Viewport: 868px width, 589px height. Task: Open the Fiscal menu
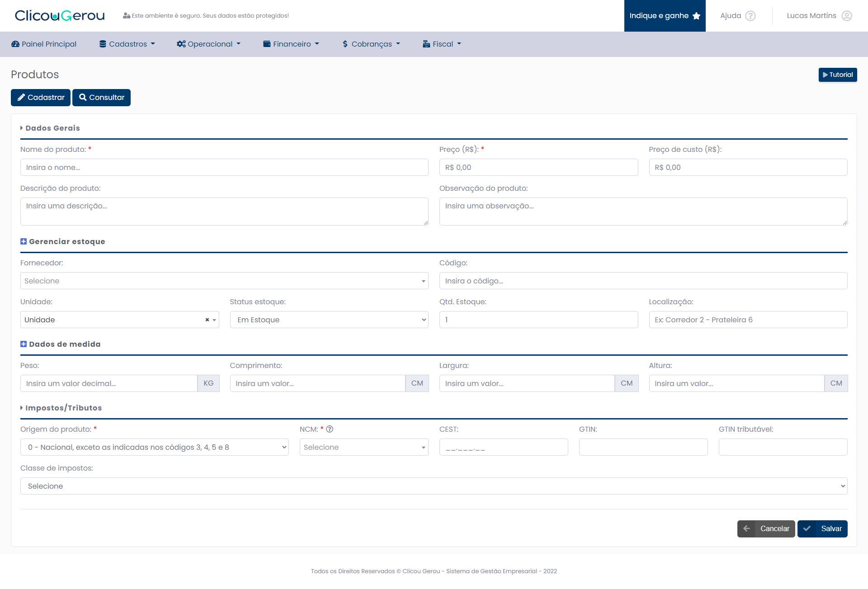pos(442,44)
